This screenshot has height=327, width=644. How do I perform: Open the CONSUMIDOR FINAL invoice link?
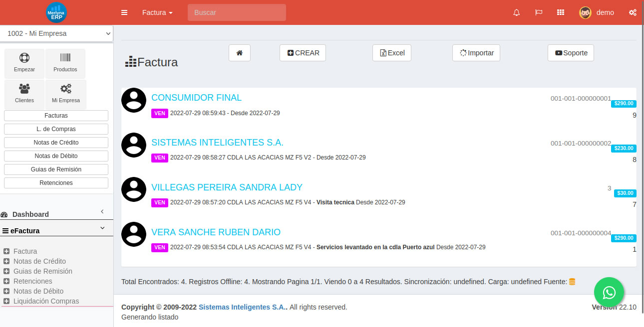(196, 98)
